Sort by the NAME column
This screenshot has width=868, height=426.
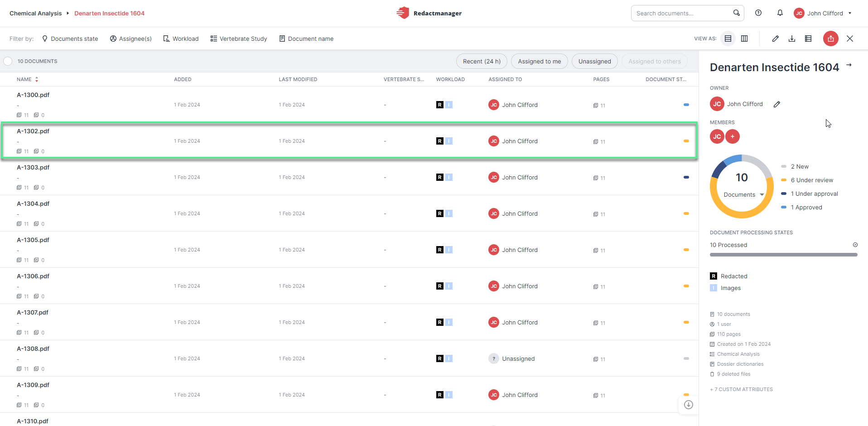(x=27, y=79)
